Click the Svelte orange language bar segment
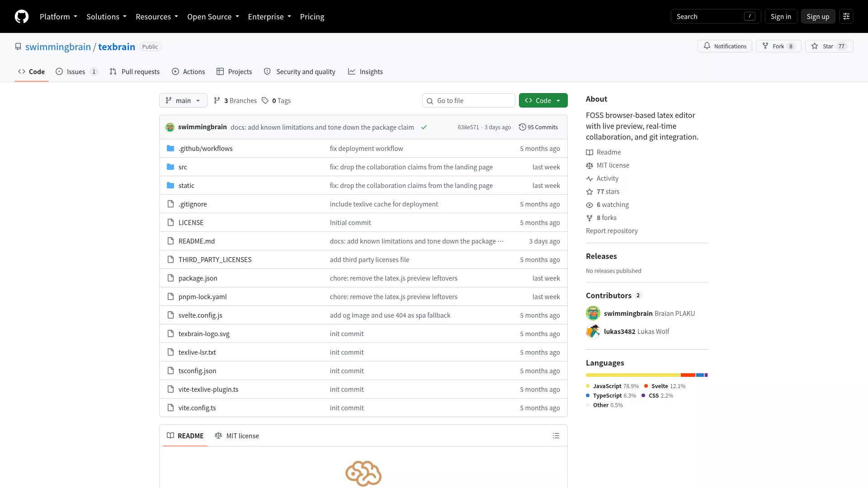Image resolution: width=868 pixels, height=488 pixels. click(x=688, y=375)
